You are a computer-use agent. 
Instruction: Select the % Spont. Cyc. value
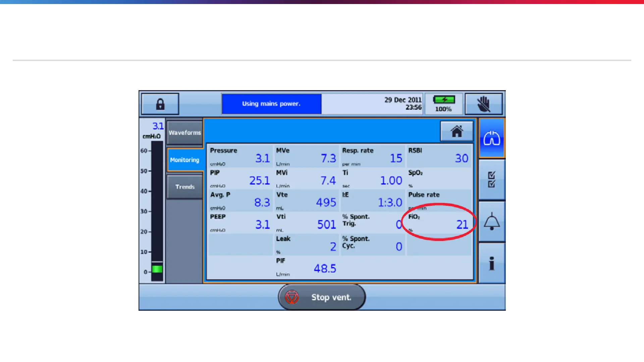tap(372, 245)
